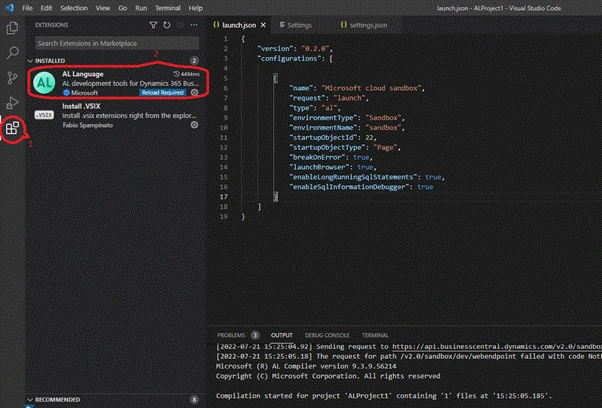Click Reload Required for AL Language
Image resolution: width=602 pixels, height=408 pixels.
click(162, 93)
